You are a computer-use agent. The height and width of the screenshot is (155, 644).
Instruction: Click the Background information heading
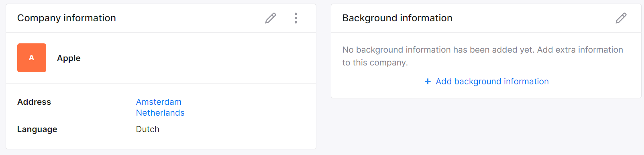coord(397,18)
